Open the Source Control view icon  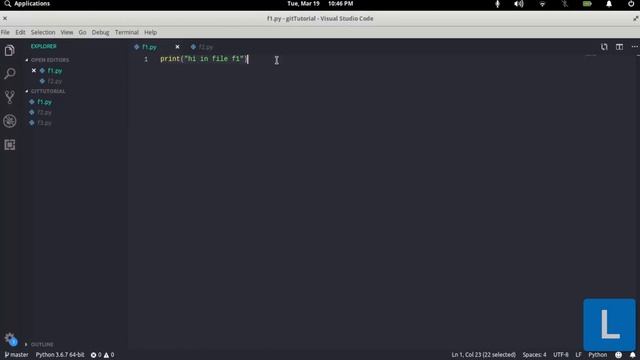click(x=10, y=97)
